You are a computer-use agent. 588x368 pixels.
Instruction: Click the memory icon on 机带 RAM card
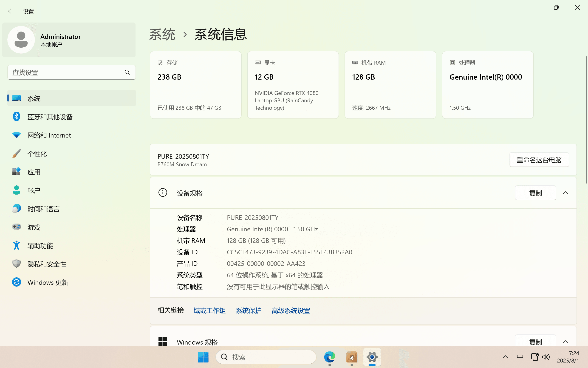click(x=355, y=63)
